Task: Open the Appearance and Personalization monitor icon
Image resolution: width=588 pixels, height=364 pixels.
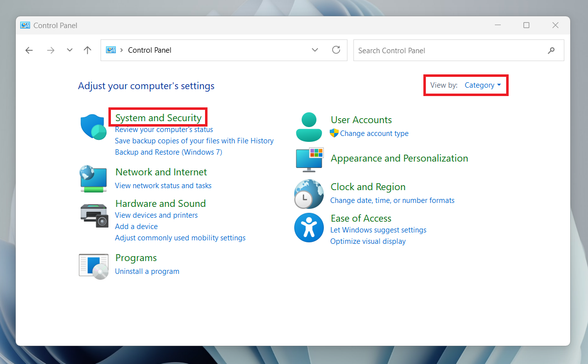Action: coord(310,160)
